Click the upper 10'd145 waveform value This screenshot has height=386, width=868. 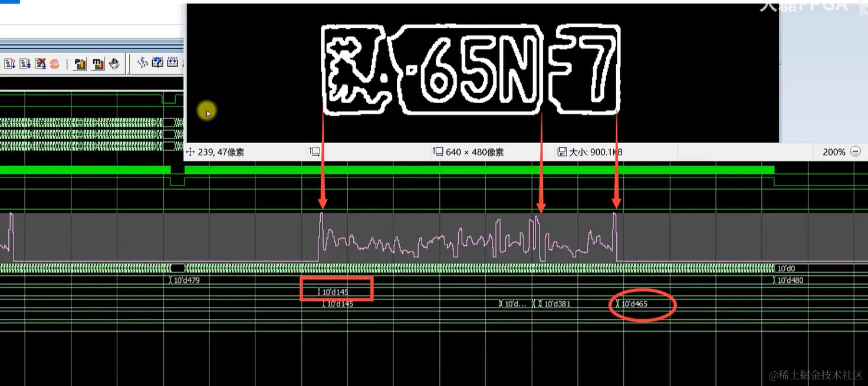pos(335,292)
